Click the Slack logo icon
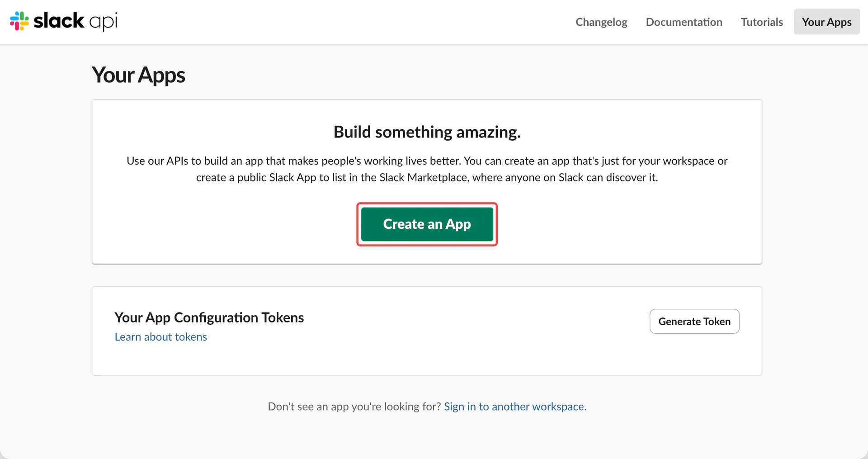This screenshot has height=459, width=868. coord(19,21)
